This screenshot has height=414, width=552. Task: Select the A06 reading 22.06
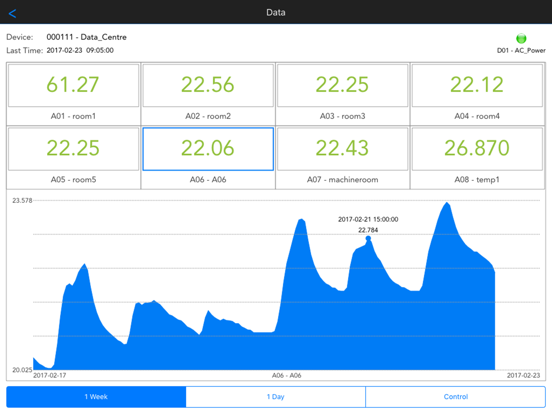(x=208, y=149)
